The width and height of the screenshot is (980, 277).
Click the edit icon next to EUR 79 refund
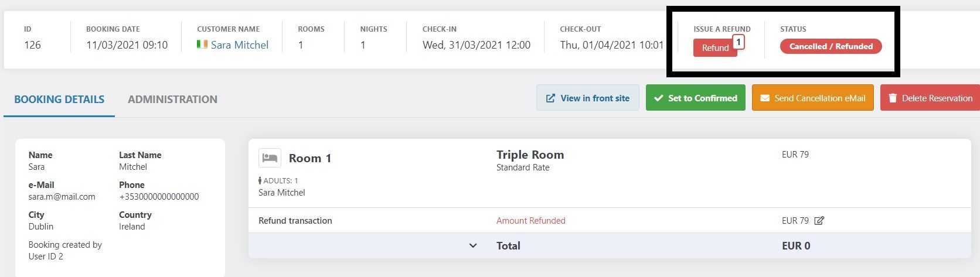[x=819, y=221]
